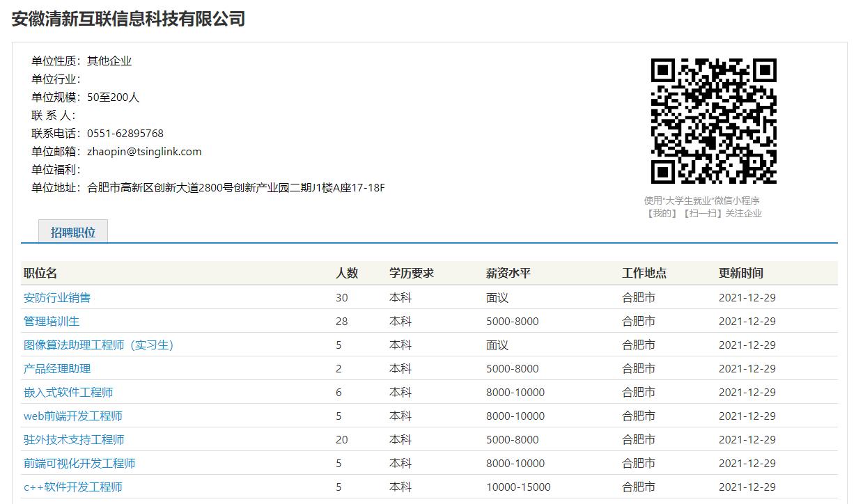Click the 工作地点 column header
The height and width of the screenshot is (504, 856).
pyautogui.click(x=644, y=274)
